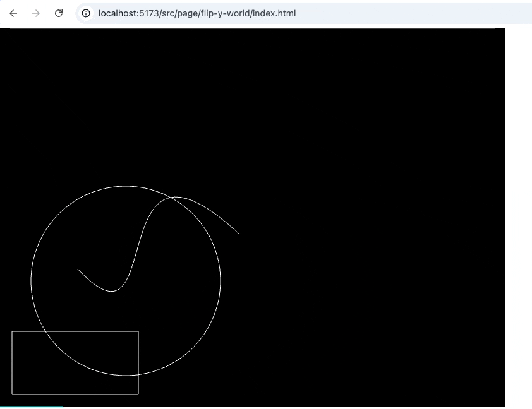Viewport: 532px width, 409px height.
Task: Click the lowest trough of the S-curve
Action: [x=112, y=291]
